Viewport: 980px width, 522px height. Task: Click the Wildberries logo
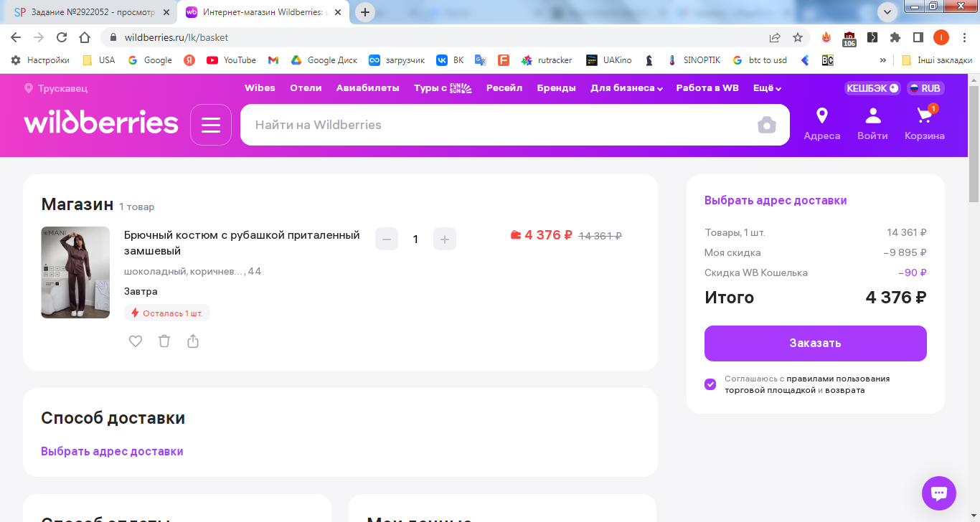point(101,123)
